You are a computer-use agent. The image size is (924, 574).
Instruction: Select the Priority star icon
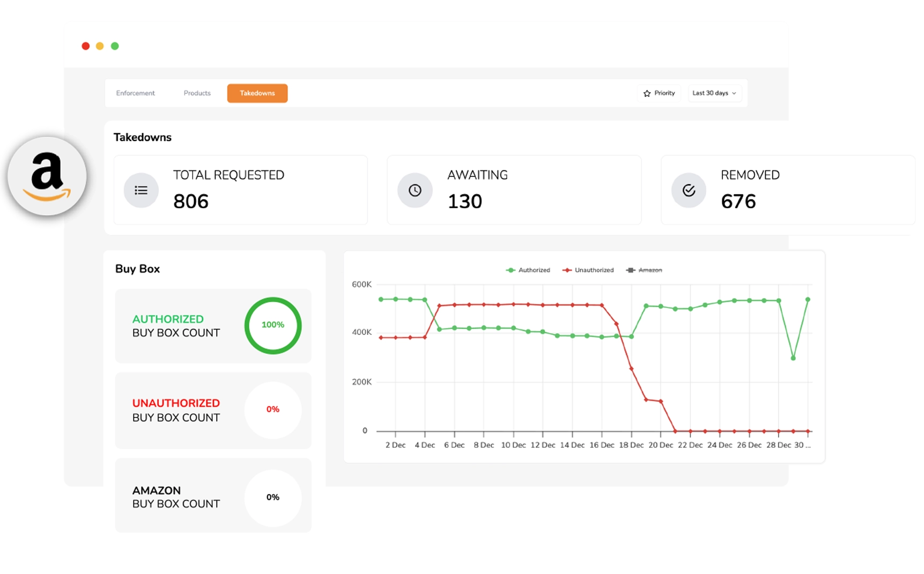point(647,93)
